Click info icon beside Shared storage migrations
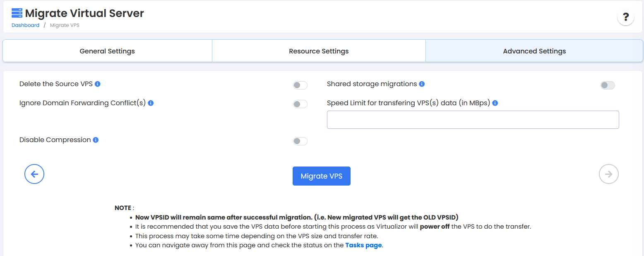The height and width of the screenshot is (256, 644). click(422, 84)
